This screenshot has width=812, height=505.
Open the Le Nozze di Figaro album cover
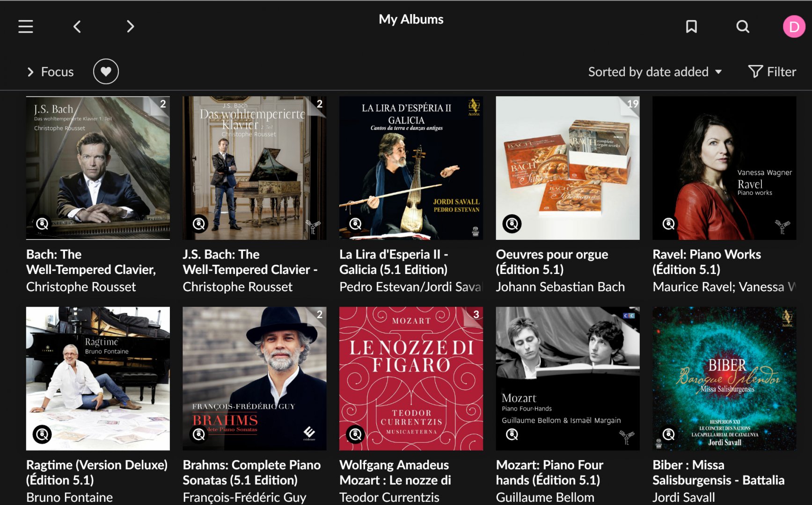click(x=411, y=378)
